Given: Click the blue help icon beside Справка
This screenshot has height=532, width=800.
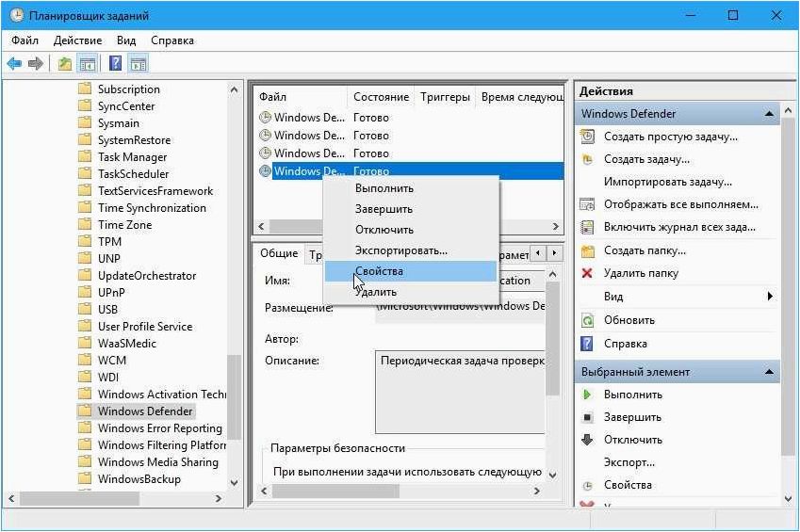Looking at the screenshot, I should click(587, 344).
